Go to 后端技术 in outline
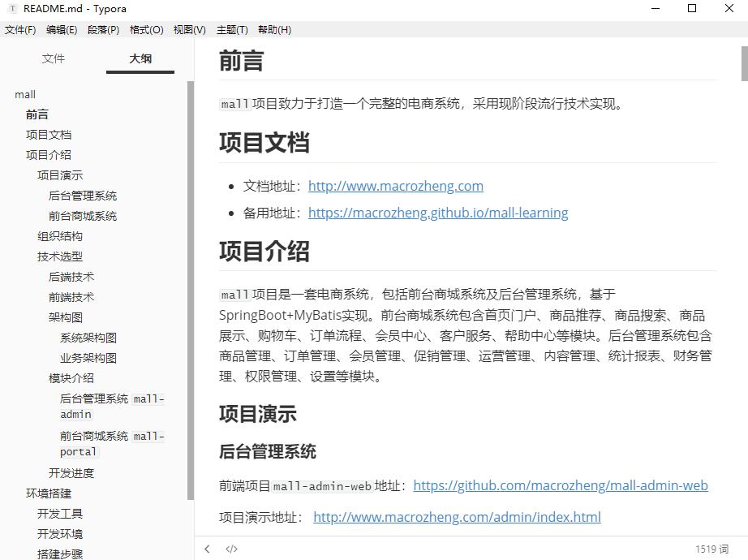Viewport: 748px width, 560px height. coord(71,277)
